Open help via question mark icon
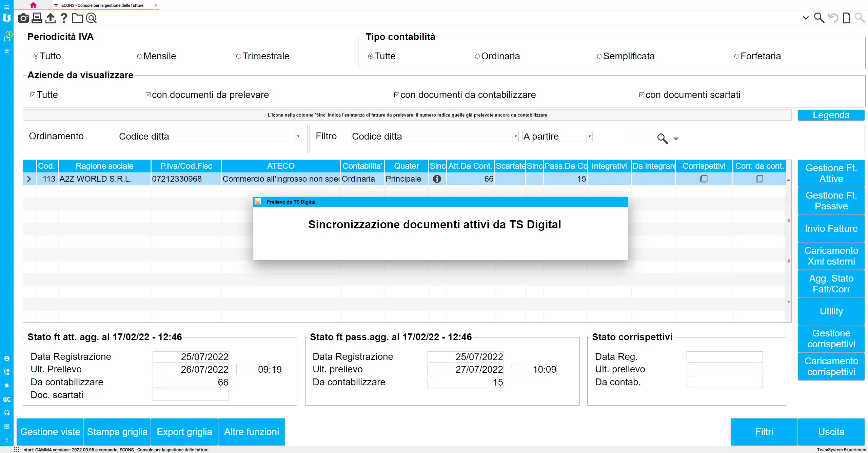868x453 pixels. coord(64,18)
